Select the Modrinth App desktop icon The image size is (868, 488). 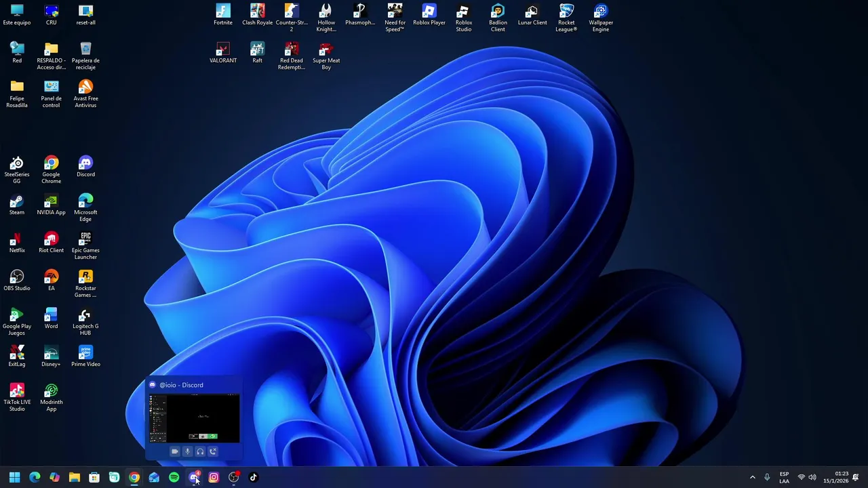[x=52, y=397]
